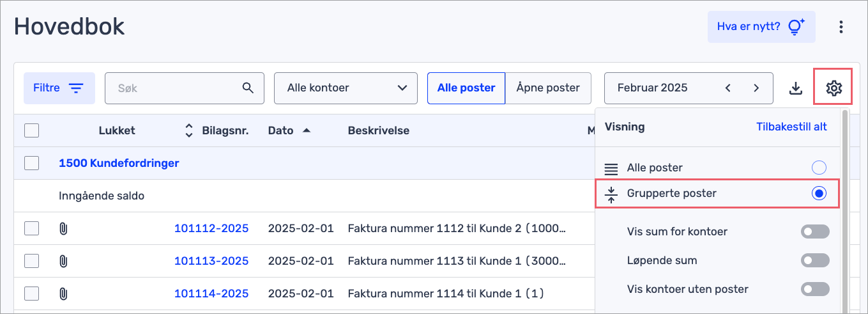The width and height of the screenshot is (868, 314).
Task: Toggle the Løpende sum switch
Action: (x=815, y=260)
